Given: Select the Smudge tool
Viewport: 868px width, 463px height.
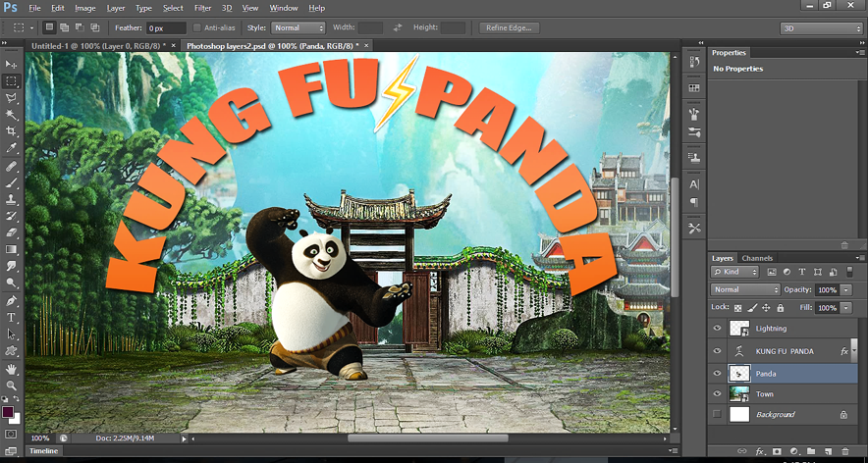Looking at the screenshot, I should (11, 266).
